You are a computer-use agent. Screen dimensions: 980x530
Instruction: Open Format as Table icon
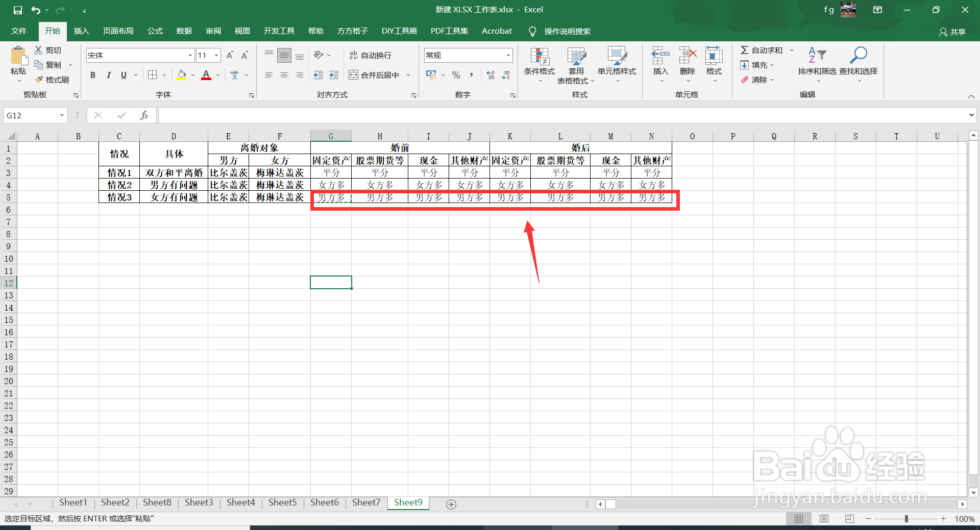click(x=576, y=56)
